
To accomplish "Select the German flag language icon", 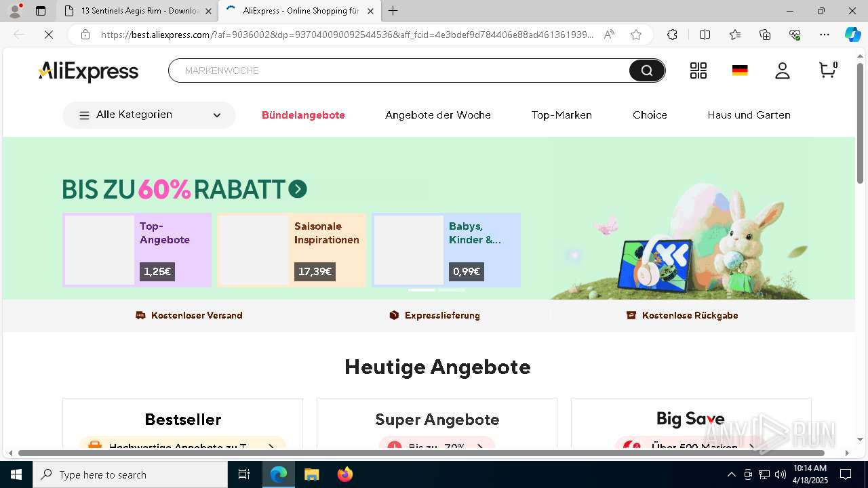I will pos(740,70).
